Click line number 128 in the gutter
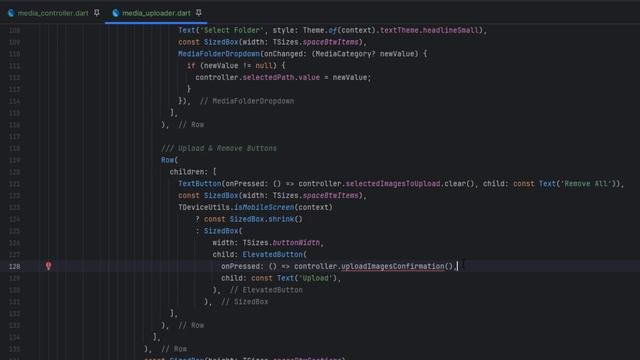The width and height of the screenshot is (640, 360). click(14, 267)
